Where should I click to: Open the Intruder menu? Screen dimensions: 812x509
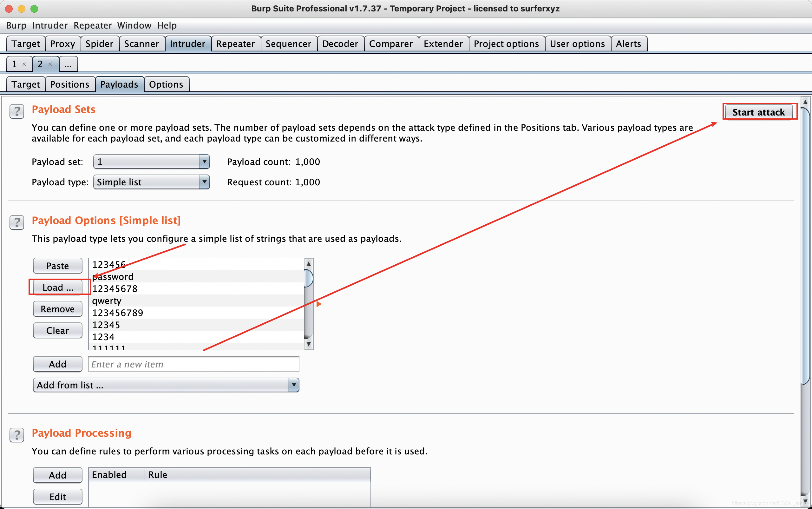pos(50,25)
